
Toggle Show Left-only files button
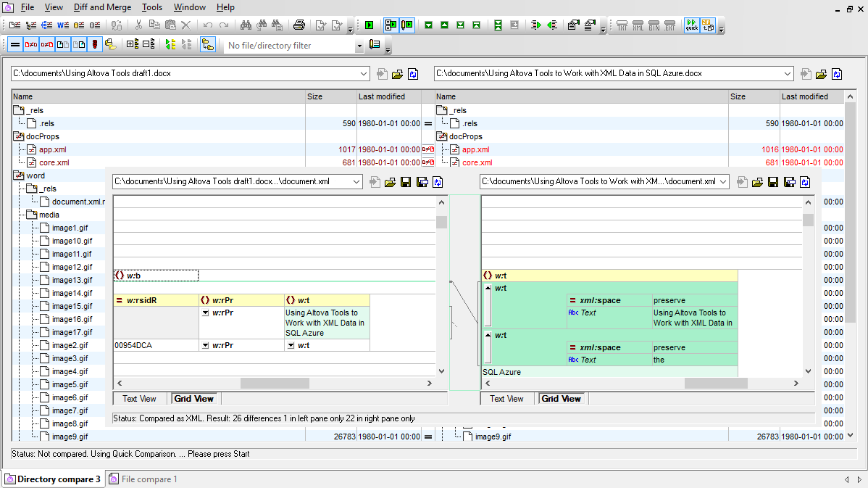(x=63, y=44)
